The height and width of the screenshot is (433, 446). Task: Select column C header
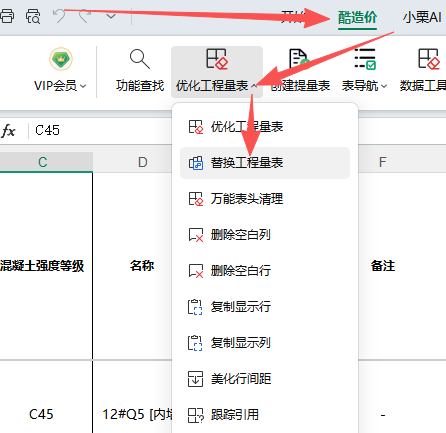(x=43, y=162)
